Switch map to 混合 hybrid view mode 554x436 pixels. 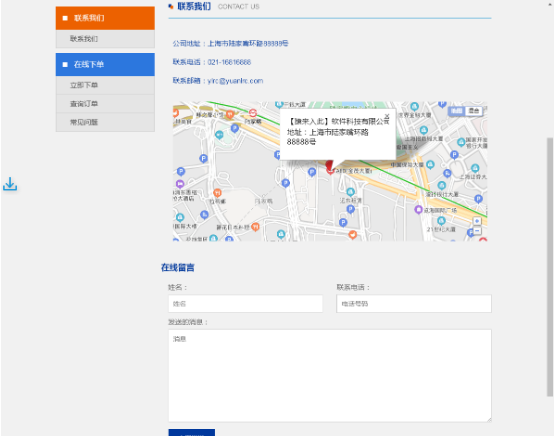click(x=474, y=111)
